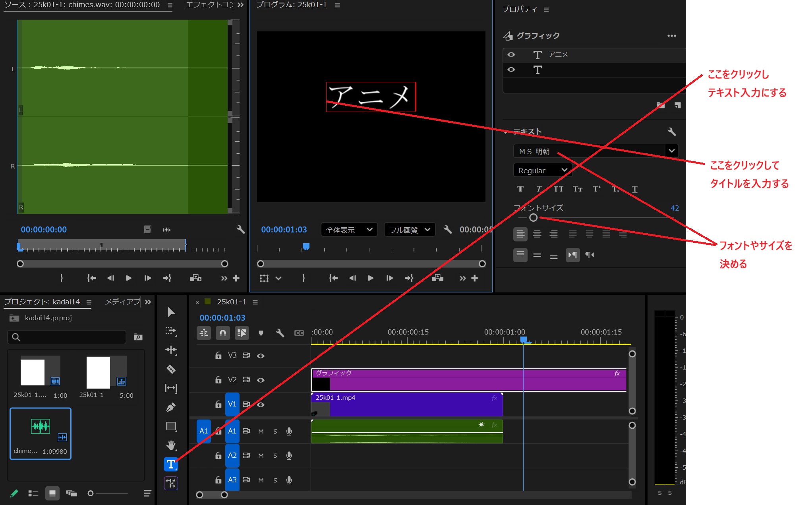
Task: Click the Ripple Edit tool
Action: tap(171, 350)
